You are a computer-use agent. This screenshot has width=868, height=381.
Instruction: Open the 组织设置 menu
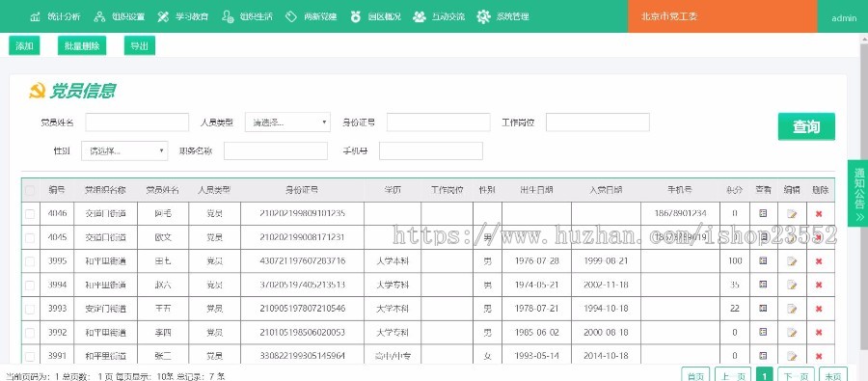click(119, 16)
